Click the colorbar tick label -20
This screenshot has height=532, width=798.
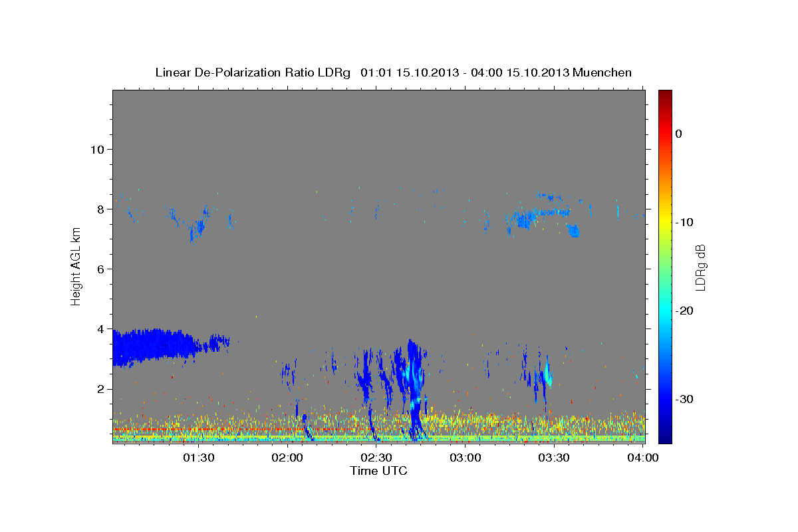[x=684, y=311]
